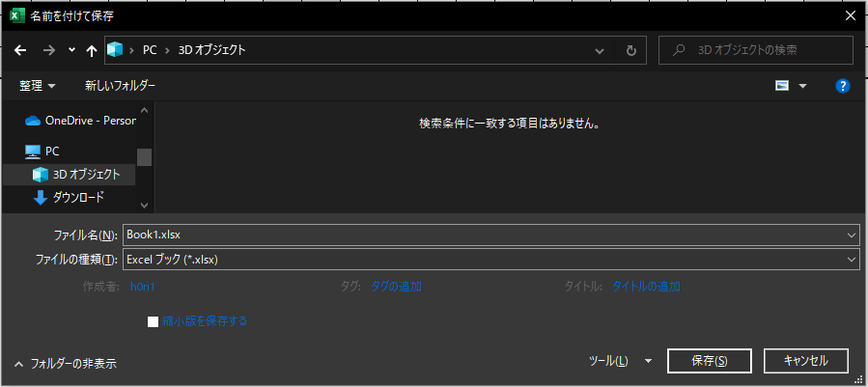Refresh the 3D オブジェクト folder view
The height and width of the screenshot is (387, 868).
click(x=630, y=50)
